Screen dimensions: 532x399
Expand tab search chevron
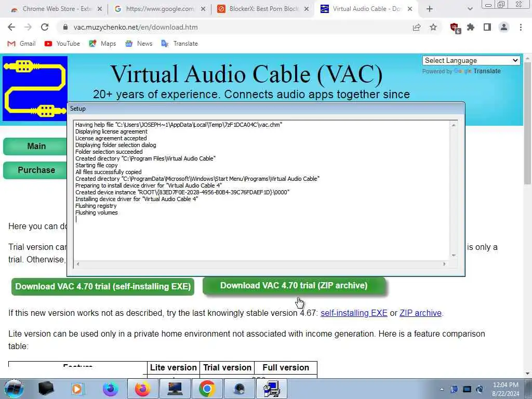pyautogui.click(x=470, y=9)
